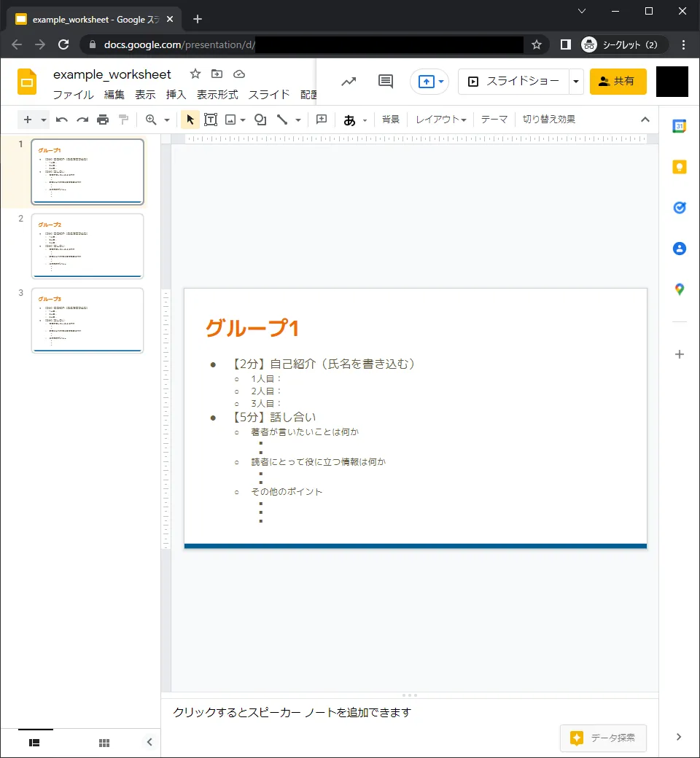Star the example_worksheet document
This screenshot has width=700, height=758.
[195, 74]
